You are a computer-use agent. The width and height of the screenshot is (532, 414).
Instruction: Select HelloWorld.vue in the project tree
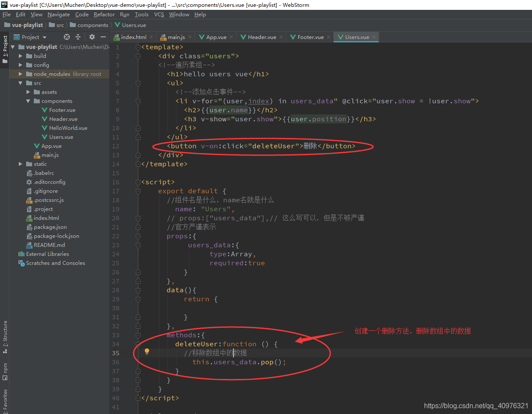(x=68, y=128)
